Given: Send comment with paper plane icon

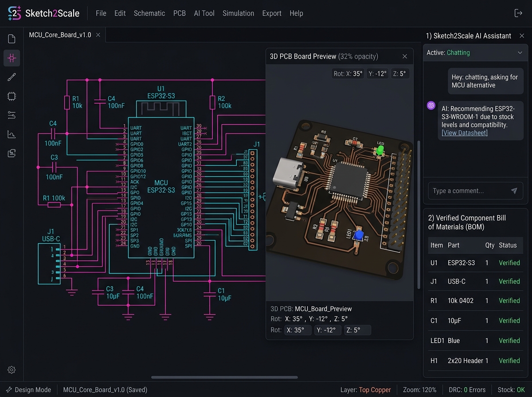Looking at the screenshot, I should tap(514, 191).
